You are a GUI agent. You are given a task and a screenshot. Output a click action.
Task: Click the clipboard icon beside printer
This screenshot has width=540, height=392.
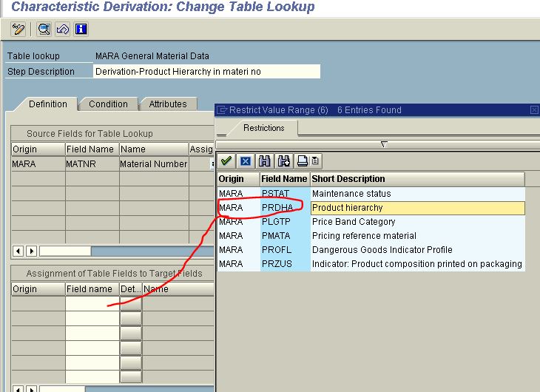coord(315,160)
